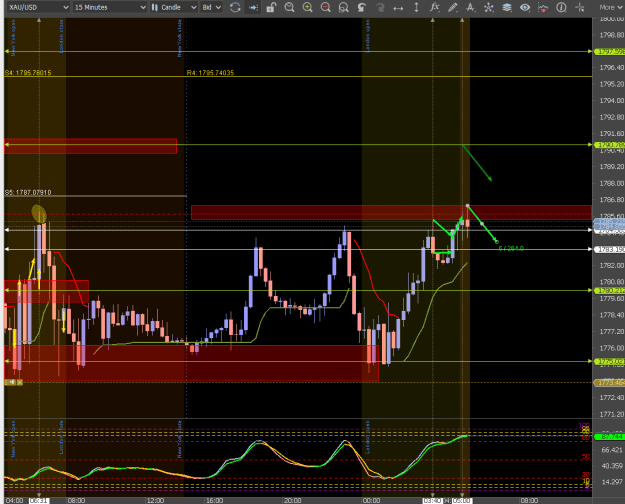Click the greyed redo arrow icon
This screenshot has width=625, height=504.
380,7
